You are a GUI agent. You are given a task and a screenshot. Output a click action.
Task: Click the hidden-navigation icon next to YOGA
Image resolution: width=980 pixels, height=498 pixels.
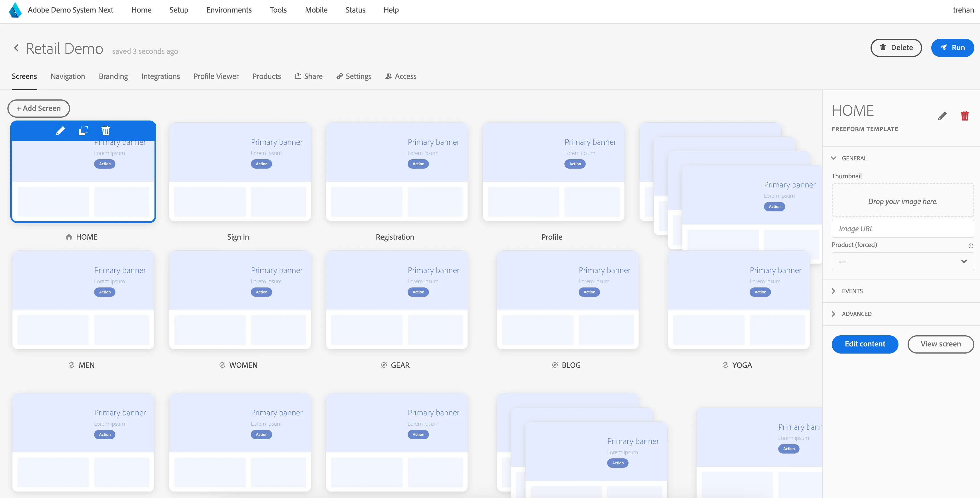pos(725,365)
